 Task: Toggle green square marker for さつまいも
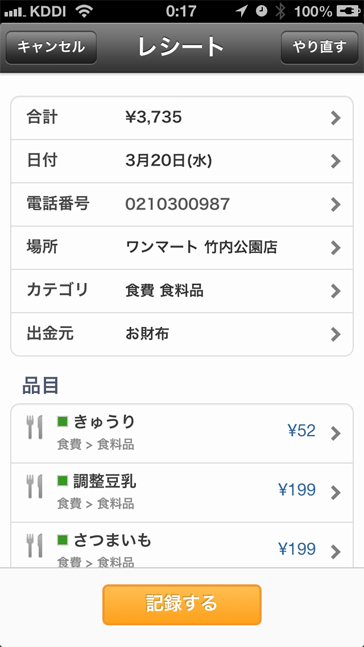62,539
